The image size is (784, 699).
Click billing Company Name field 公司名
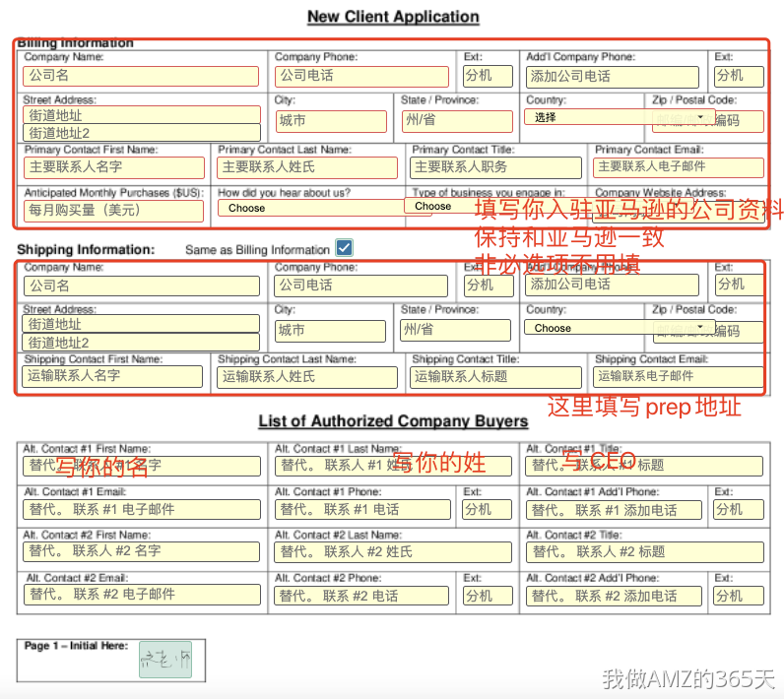click(x=141, y=76)
